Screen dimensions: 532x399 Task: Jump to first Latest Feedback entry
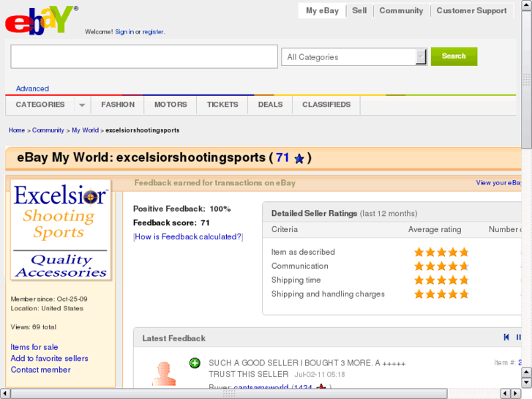point(506,338)
